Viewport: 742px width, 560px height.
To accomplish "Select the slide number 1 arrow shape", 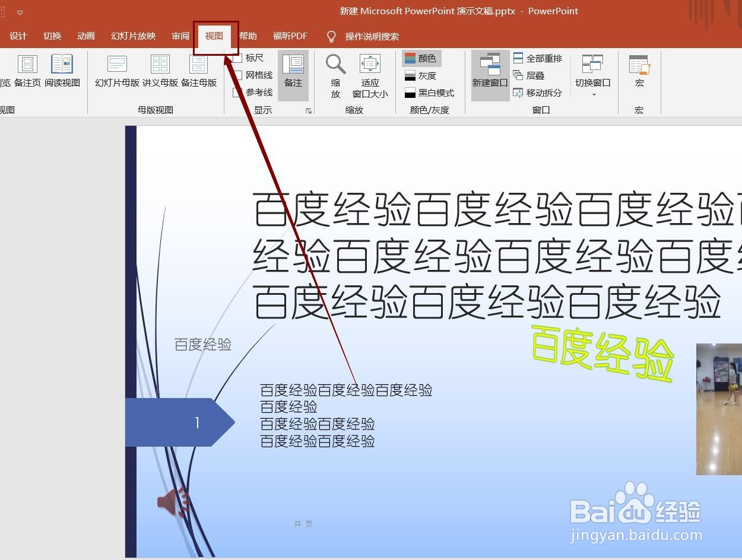I will point(180,422).
